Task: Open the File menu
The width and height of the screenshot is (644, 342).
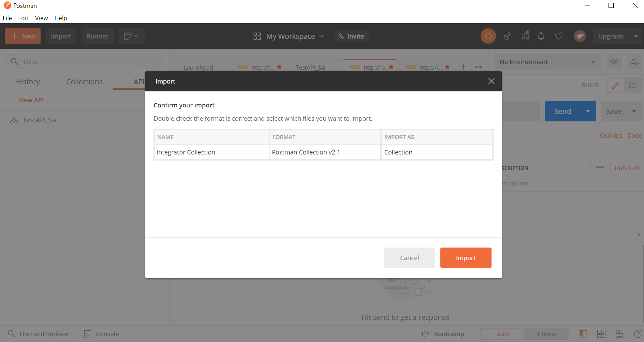Action: click(7, 18)
